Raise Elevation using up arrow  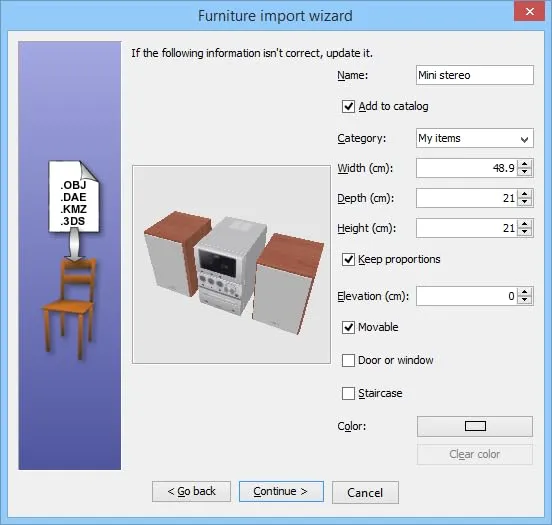click(x=525, y=292)
